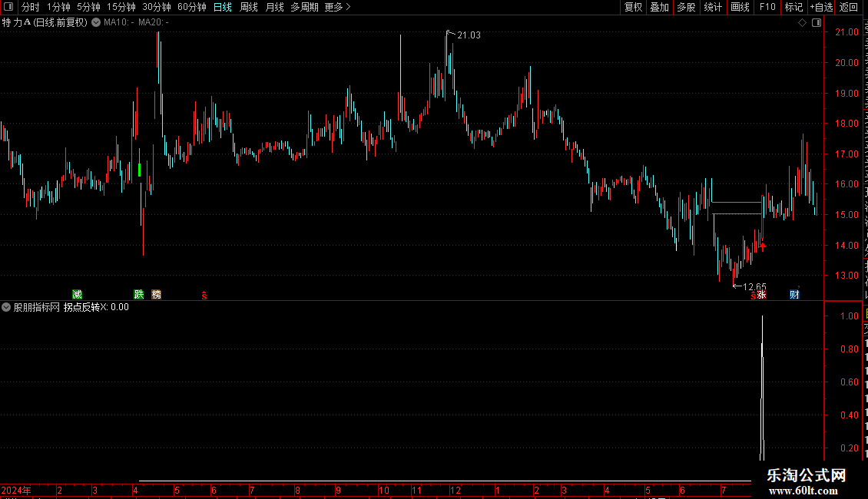Click the diamond marker icon above the chart
Viewport: 868px width, 499px height.
pyautogui.click(x=802, y=22)
